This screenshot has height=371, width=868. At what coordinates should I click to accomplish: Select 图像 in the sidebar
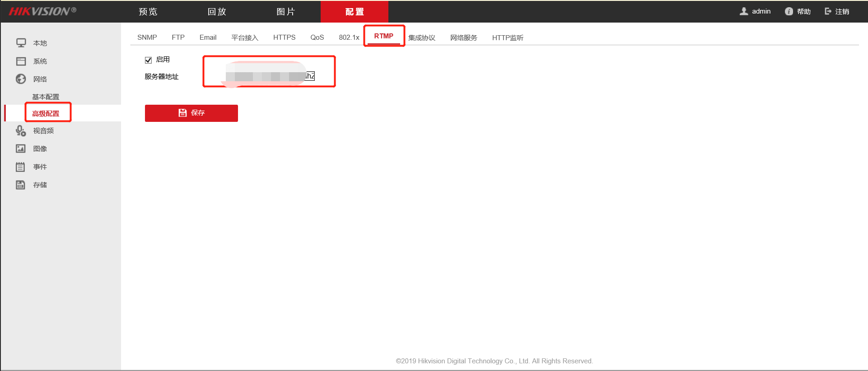click(40, 148)
